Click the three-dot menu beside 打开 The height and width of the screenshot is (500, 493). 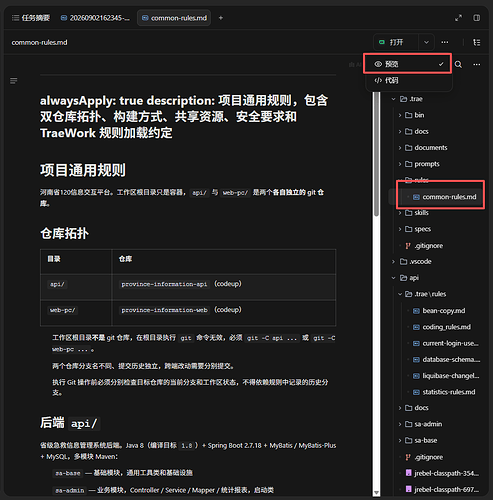445,42
